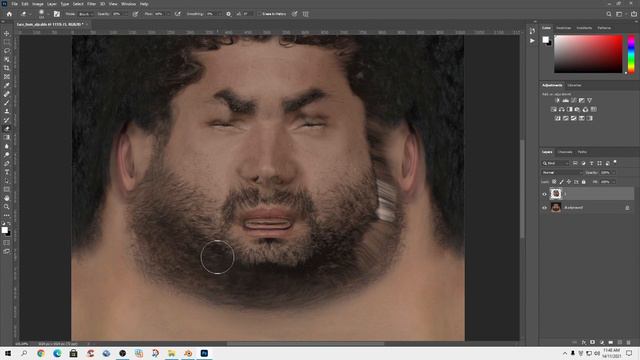Toggle pressure for opacity button

(135, 14)
